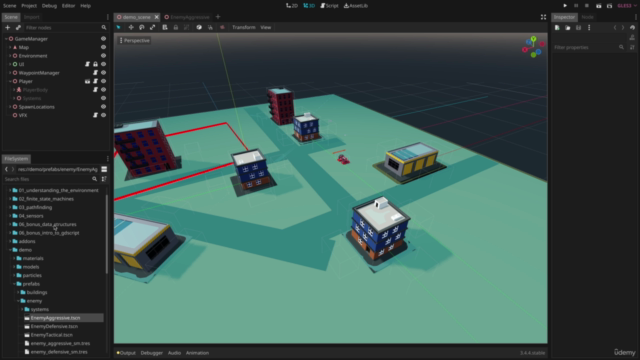Image resolution: width=640 pixels, height=360 pixels.
Task: Open script attached to WaypointManager node
Action: coord(96,73)
